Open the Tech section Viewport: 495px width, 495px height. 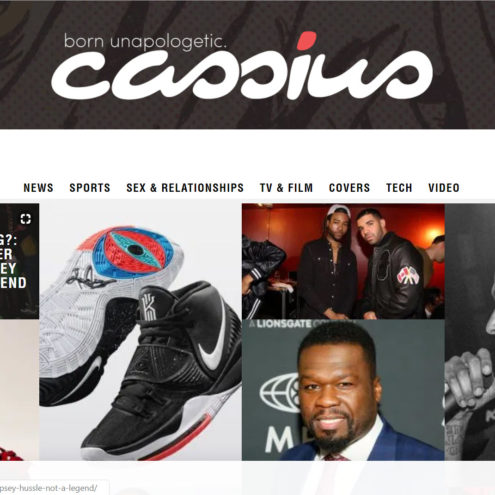399,188
